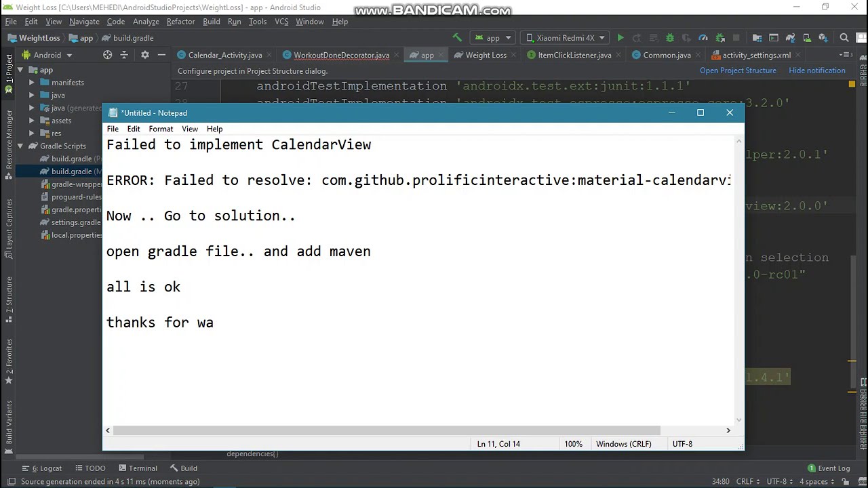Change CRLF line separator in status bar
The image size is (868, 488).
click(x=748, y=482)
